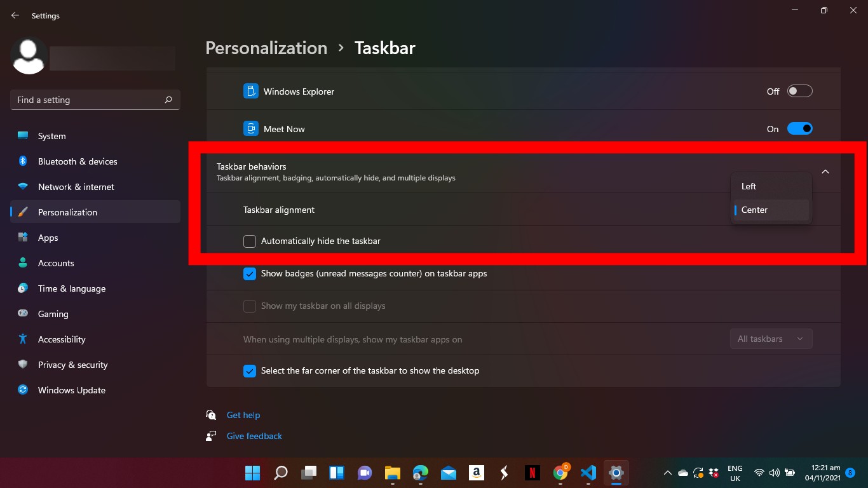This screenshot has width=868, height=488.
Task: Open File Explorer from the taskbar
Action: 393,473
